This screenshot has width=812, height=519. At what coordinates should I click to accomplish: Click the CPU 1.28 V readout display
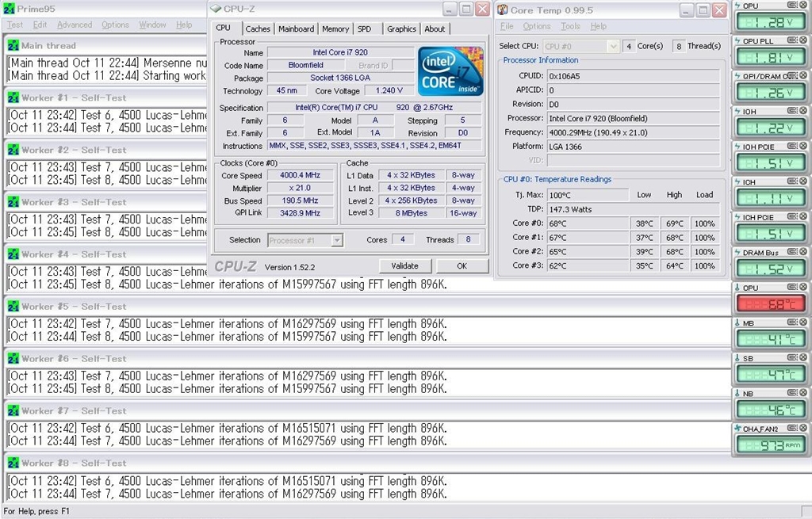coord(771,22)
